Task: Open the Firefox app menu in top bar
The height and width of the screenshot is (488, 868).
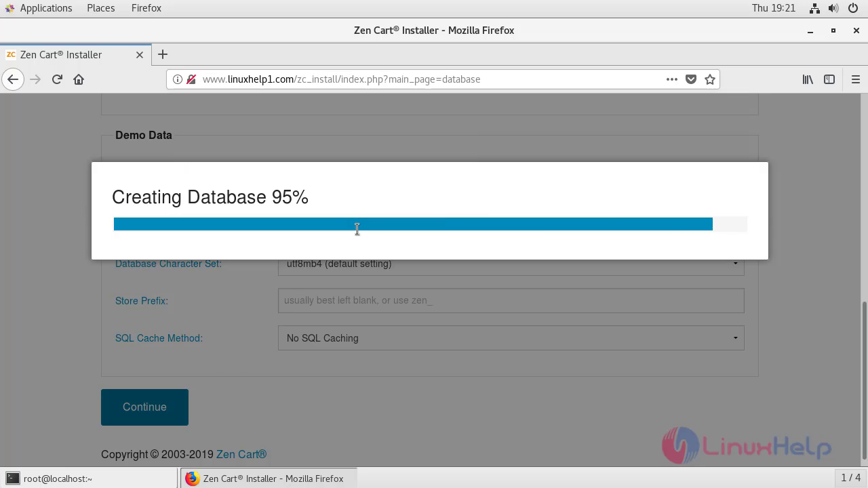Action: 146,8
